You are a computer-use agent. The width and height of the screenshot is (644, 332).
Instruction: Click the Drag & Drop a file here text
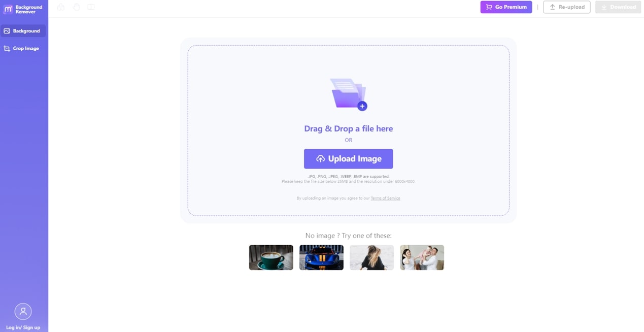[348, 129]
